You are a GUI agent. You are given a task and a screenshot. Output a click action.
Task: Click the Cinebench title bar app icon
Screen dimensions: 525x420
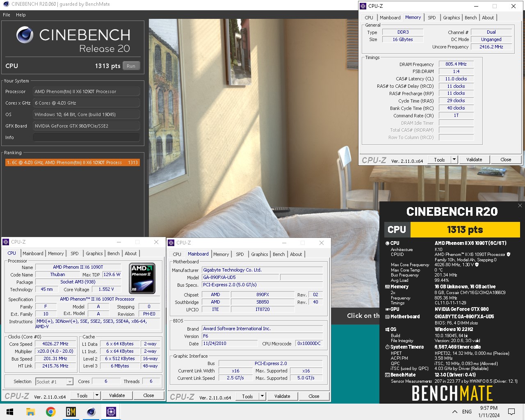[6, 4]
